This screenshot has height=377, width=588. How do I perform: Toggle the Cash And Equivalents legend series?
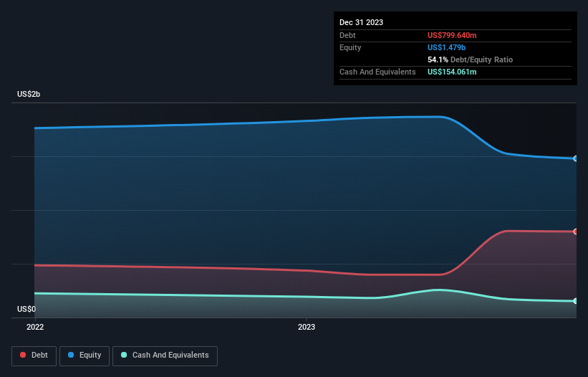(x=165, y=355)
